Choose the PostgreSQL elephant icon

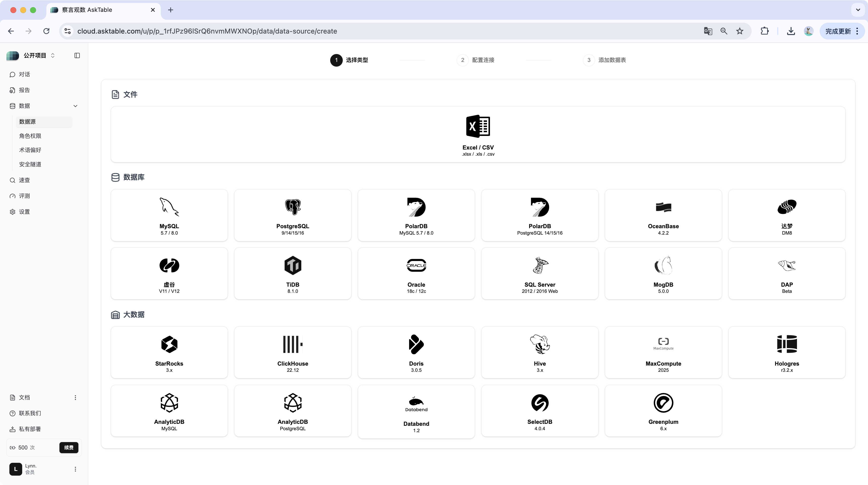[x=292, y=207]
